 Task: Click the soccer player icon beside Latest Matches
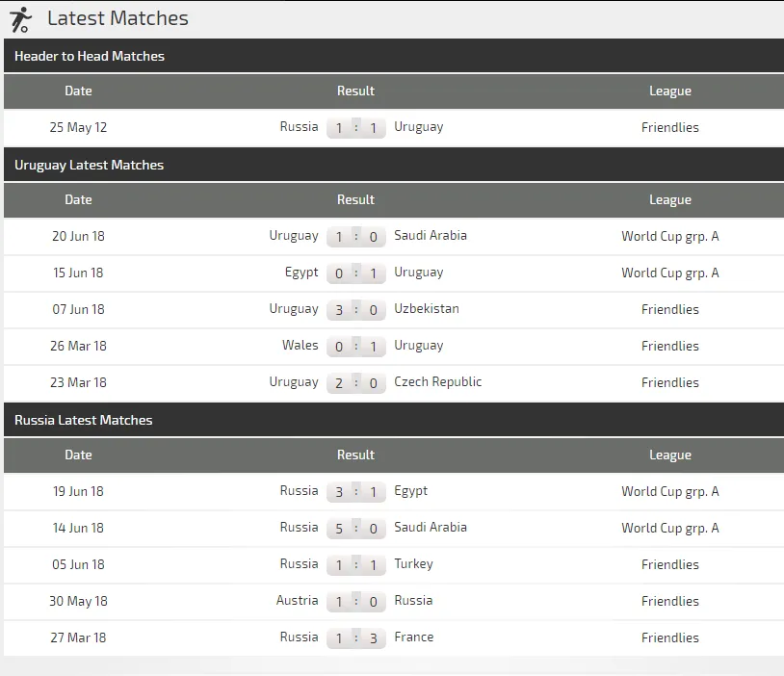click(x=20, y=19)
